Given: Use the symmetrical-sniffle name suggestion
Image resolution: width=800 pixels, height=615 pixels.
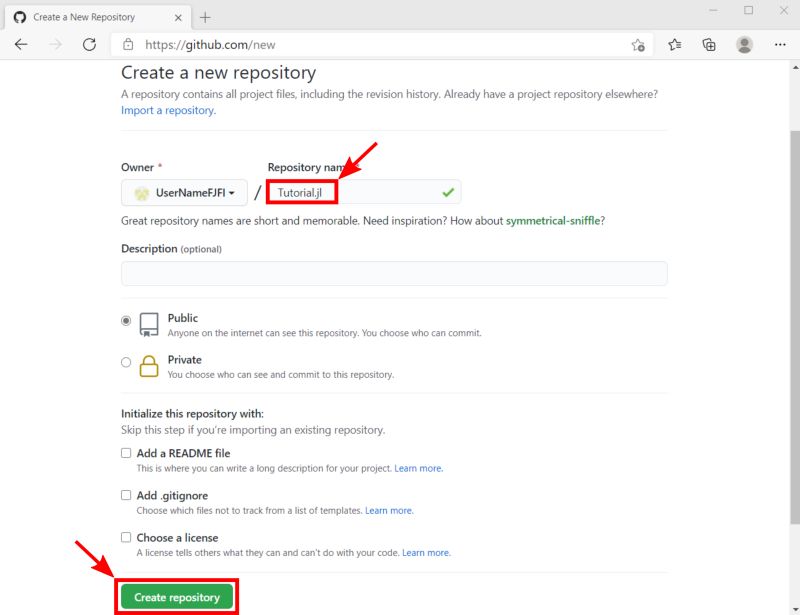Looking at the screenshot, I should pos(553,220).
